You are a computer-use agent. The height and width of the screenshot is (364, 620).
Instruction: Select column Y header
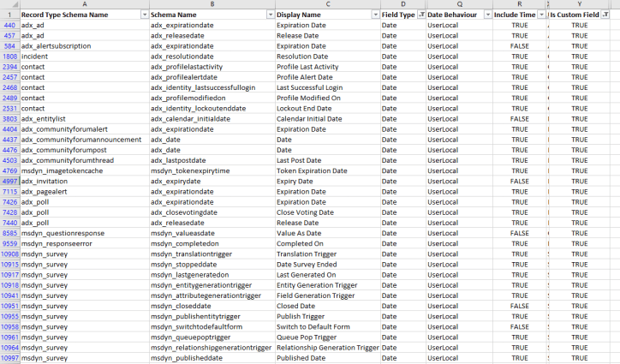(x=580, y=4)
